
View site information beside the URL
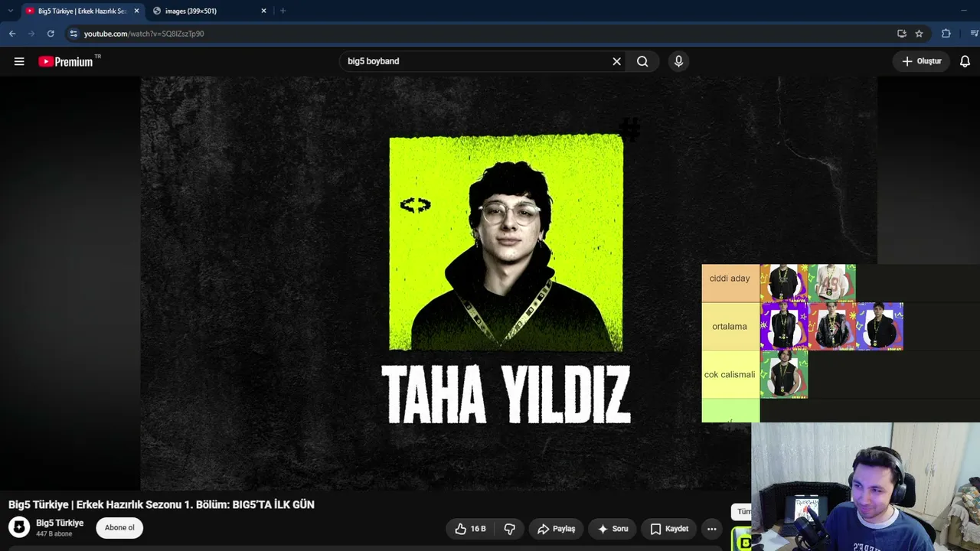point(73,34)
